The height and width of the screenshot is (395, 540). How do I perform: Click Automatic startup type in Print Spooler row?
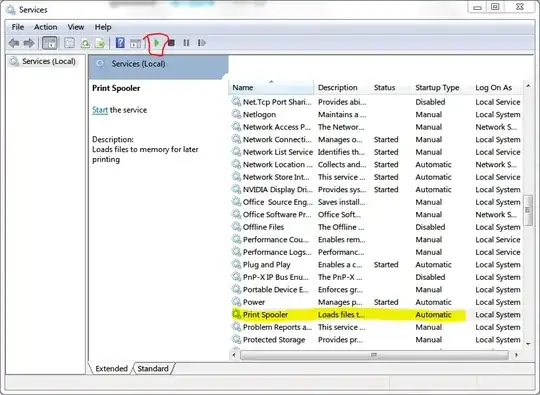(x=433, y=314)
